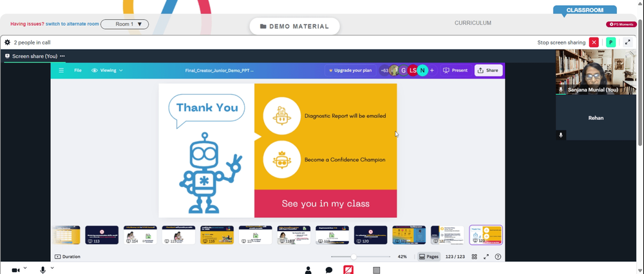644x274 pixels.
Task: Select slide thumbnail 122
Action: 448,235
